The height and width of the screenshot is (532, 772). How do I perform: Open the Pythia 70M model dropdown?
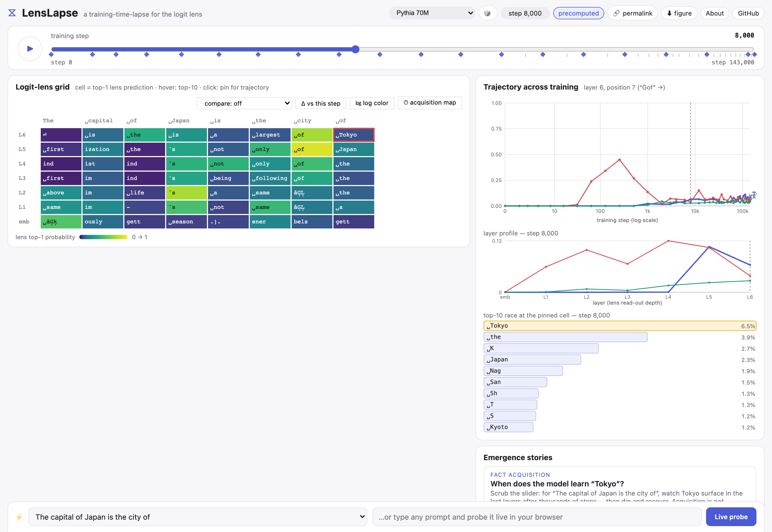pyautogui.click(x=432, y=13)
